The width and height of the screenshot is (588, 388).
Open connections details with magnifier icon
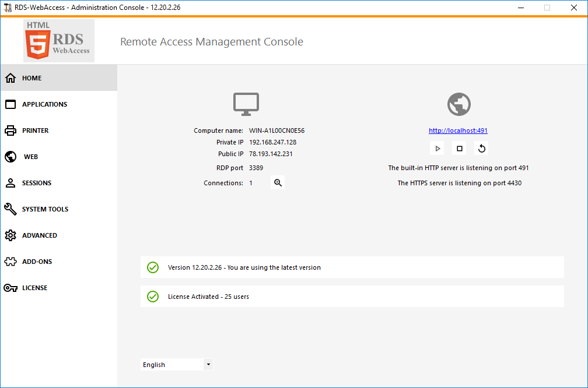[x=278, y=182]
